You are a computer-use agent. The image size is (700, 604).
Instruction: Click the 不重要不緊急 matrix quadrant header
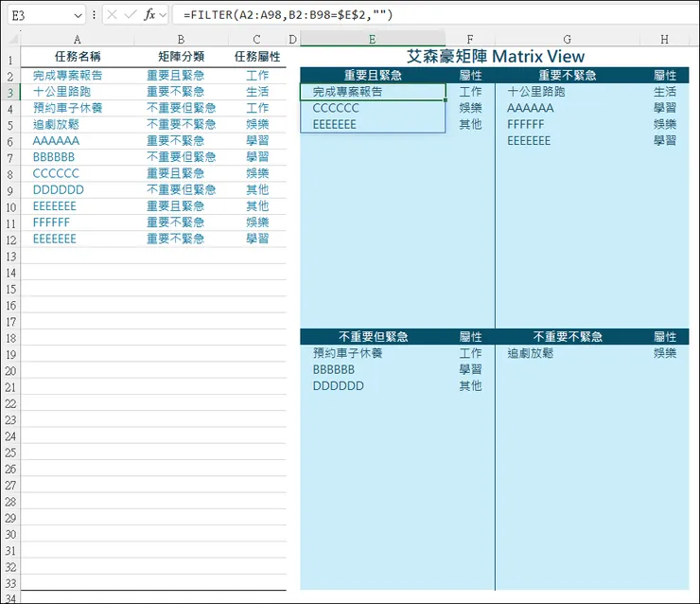[567, 336]
